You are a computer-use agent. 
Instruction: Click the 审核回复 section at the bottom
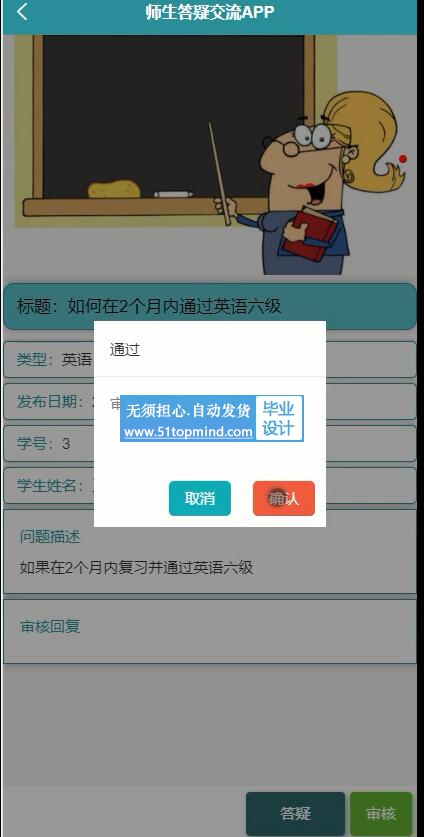210,631
